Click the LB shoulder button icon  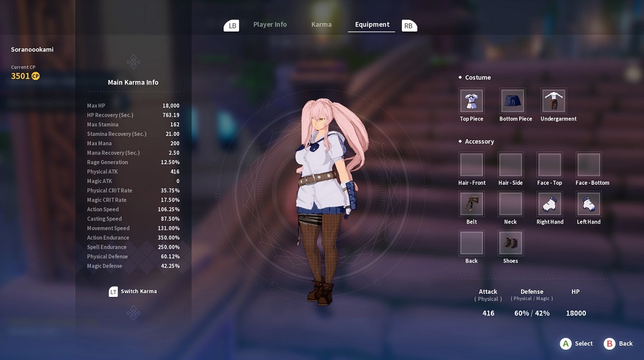point(232,26)
